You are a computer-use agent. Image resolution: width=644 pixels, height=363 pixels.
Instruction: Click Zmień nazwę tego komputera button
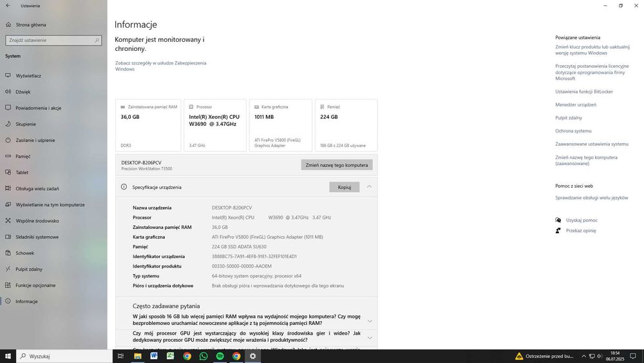point(337,165)
